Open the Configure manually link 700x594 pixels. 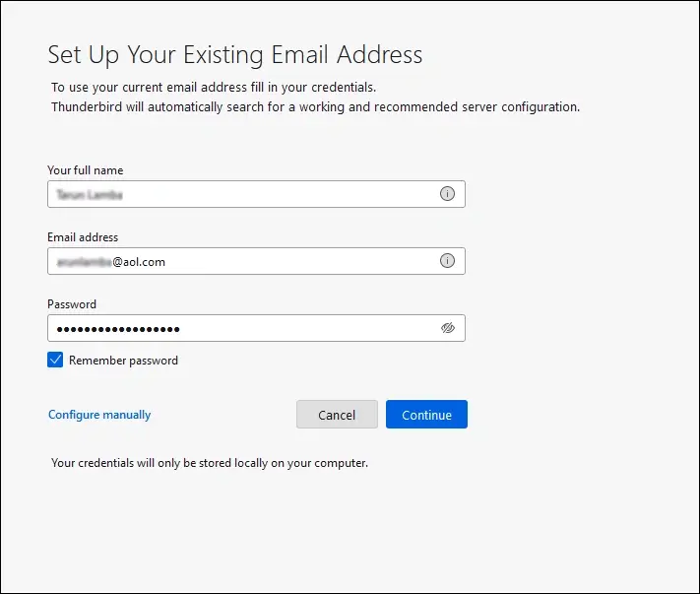(x=99, y=415)
